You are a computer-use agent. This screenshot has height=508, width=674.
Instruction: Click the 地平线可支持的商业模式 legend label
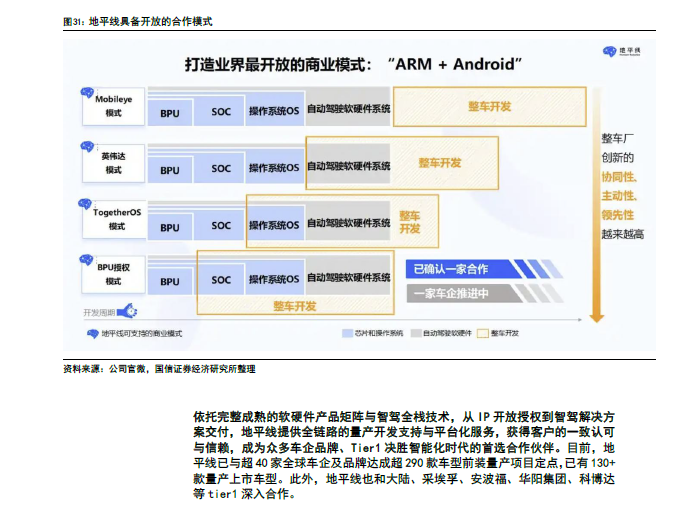[x=141, y=334]
